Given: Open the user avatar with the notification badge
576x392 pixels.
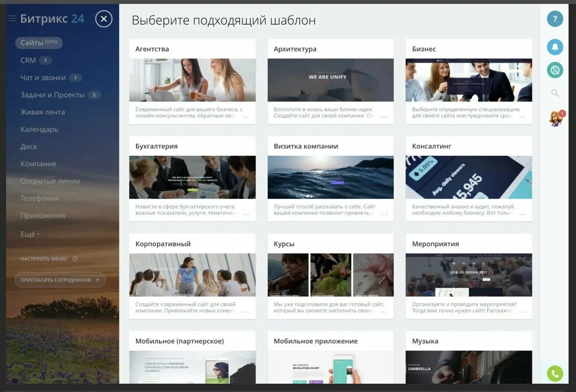Looking at the screenshot, I should (556, 119).
